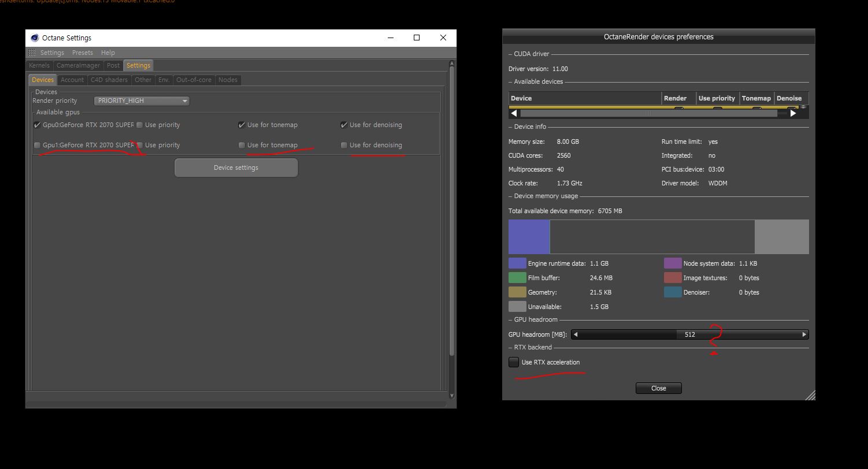Click the device list horizontal scrollbar thumb
Screen dimensions: 868x469
[x=648, y=113]
